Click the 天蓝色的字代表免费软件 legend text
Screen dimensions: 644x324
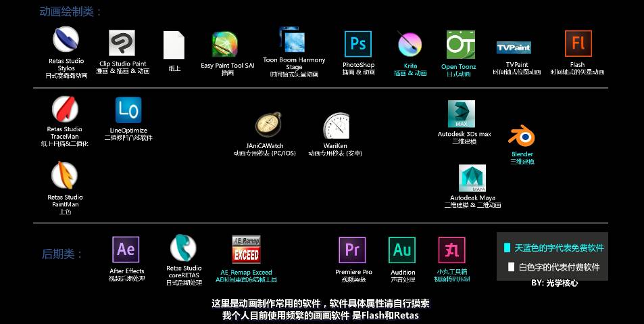(x=560, y=248)
